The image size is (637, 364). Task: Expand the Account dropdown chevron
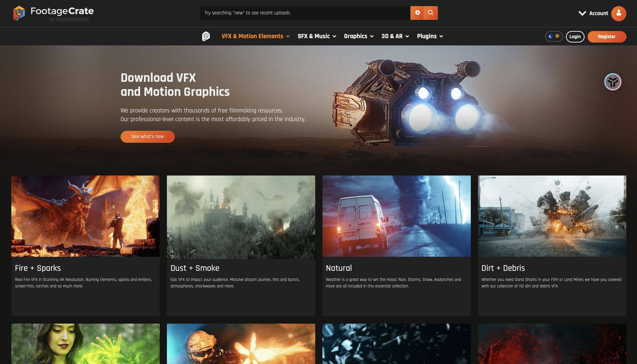pos(582,13)
